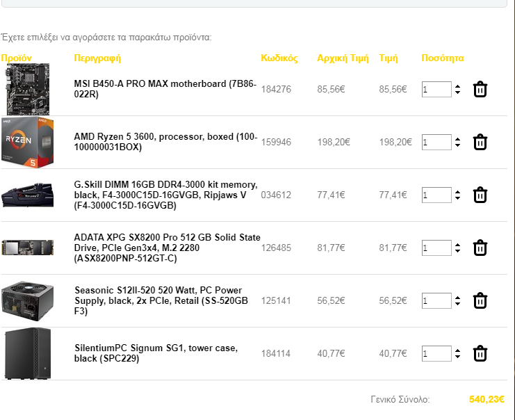This screenshot has width=515, height=420.
Task: Open the Ryzen processor box thumbnail
Action: click(x=27, y=142)
